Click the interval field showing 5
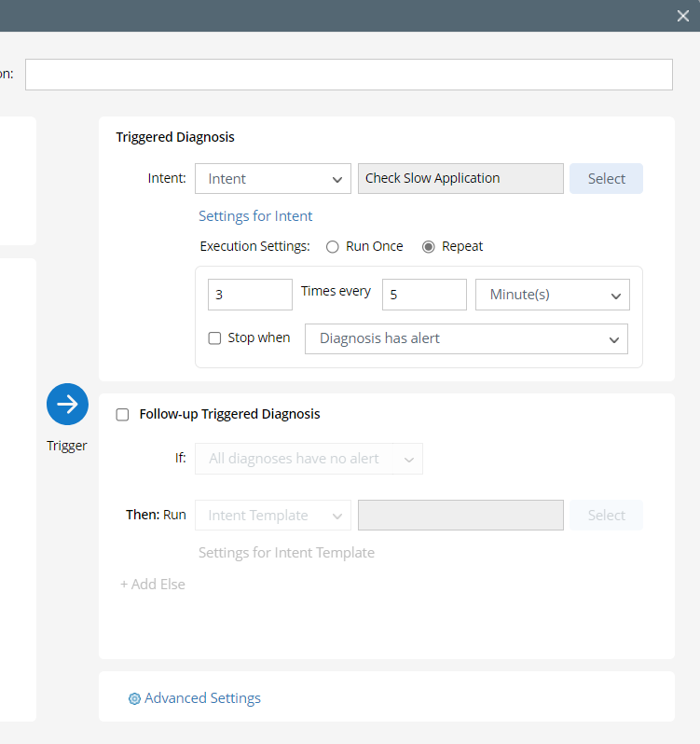Screen dimensions: 700x744 424,295
